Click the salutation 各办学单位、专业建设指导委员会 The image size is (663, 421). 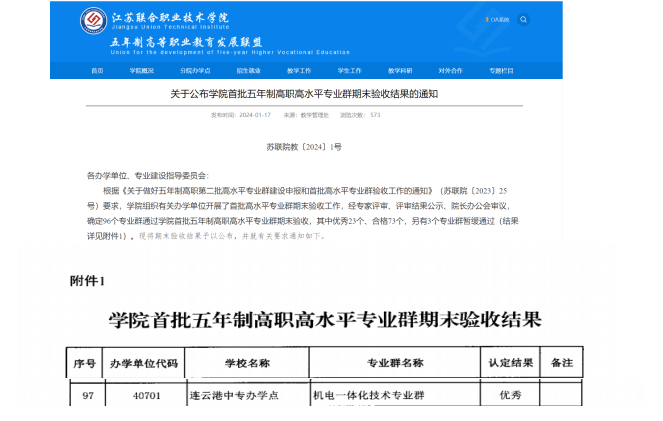[148, 176]
